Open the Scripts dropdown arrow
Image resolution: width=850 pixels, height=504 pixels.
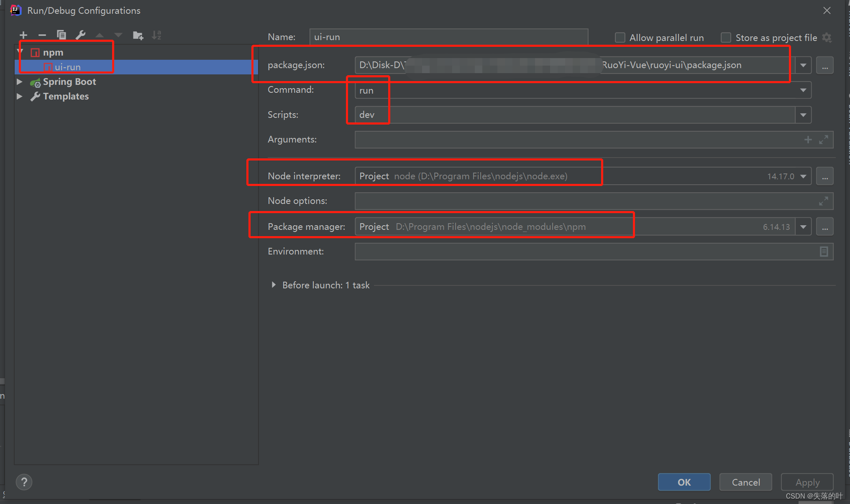click(x=803, y=115)
